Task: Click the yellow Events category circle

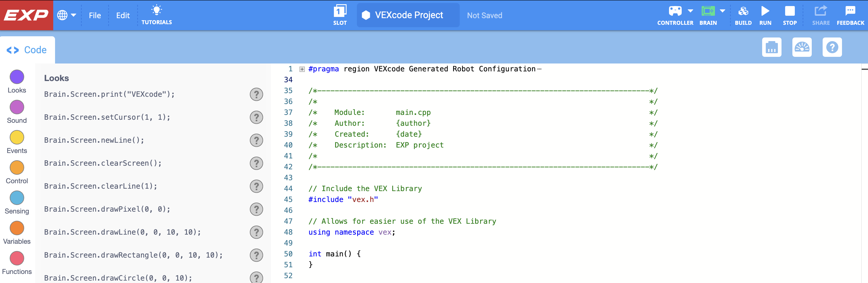Action: point(17,137)
